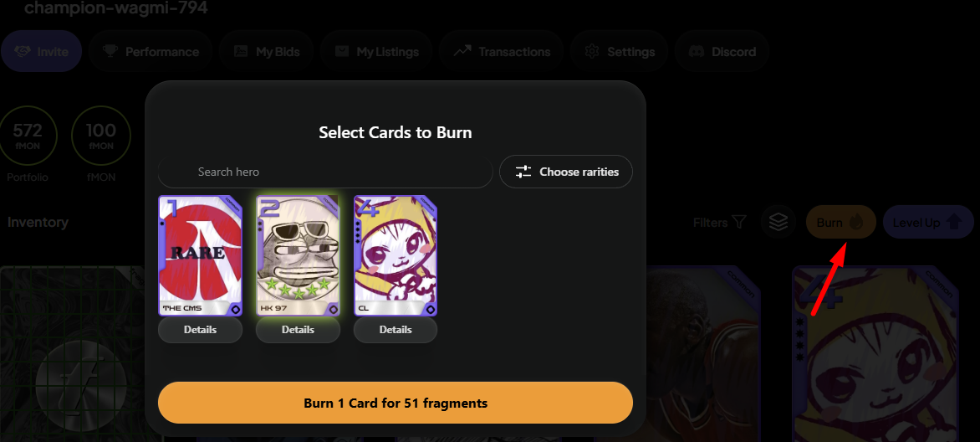Screen dimensions: 980x442
Task: Open the Performance tab
Action: [151, 52]
